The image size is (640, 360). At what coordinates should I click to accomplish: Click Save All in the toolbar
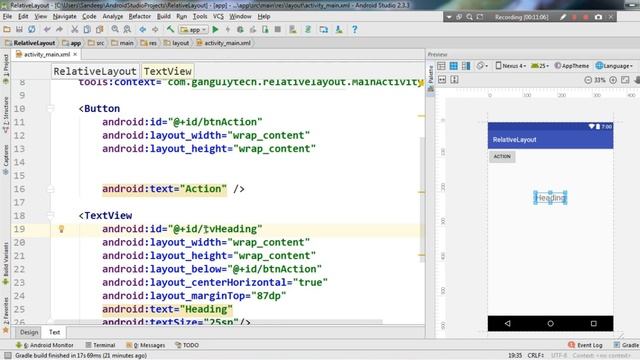(x=19, y=29)
